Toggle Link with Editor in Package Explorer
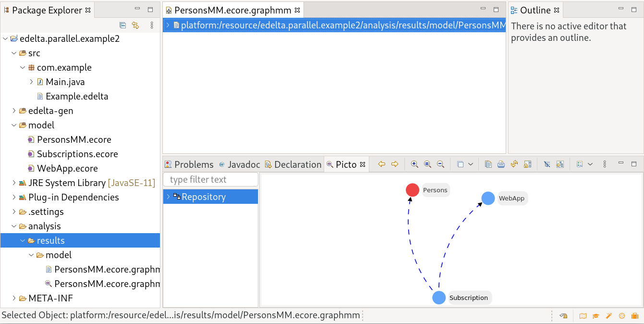 point(135,25)
